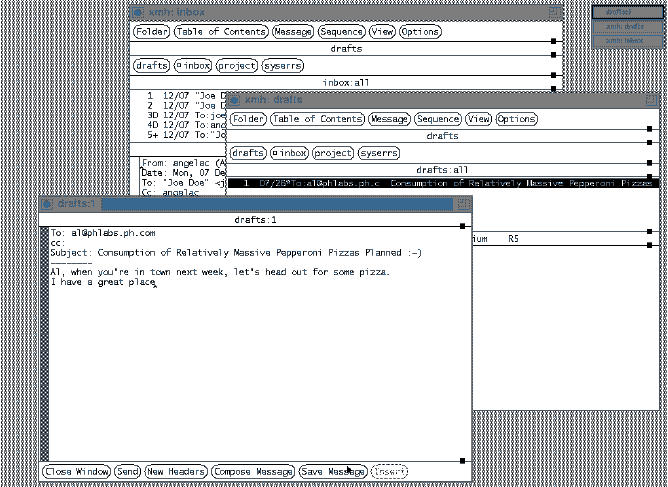Click resize icon on xmh: drafts title bar
668x487 pixels.
coord(651,100)
